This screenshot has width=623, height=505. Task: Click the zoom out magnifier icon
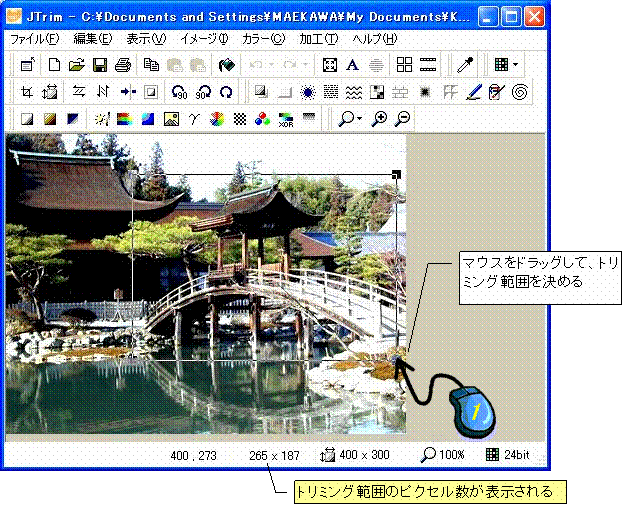point(402,119)
